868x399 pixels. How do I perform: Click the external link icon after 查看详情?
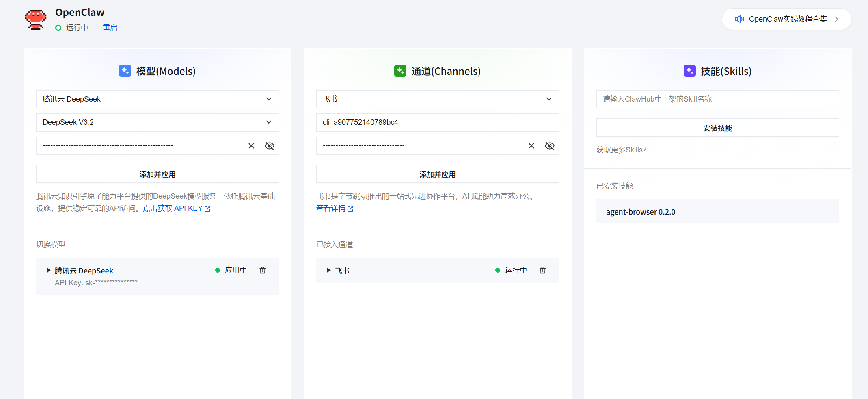[x=351, y=208]
